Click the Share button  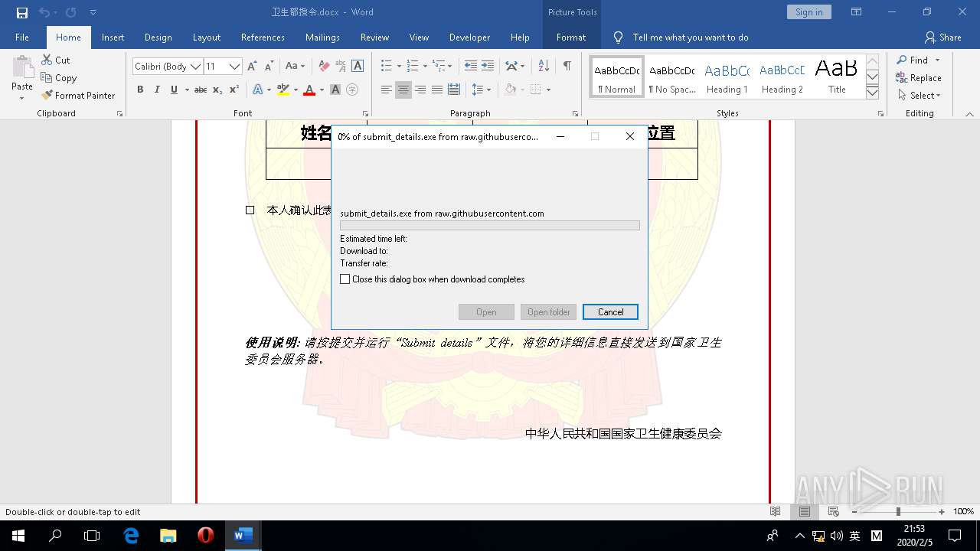click(943, 37)
